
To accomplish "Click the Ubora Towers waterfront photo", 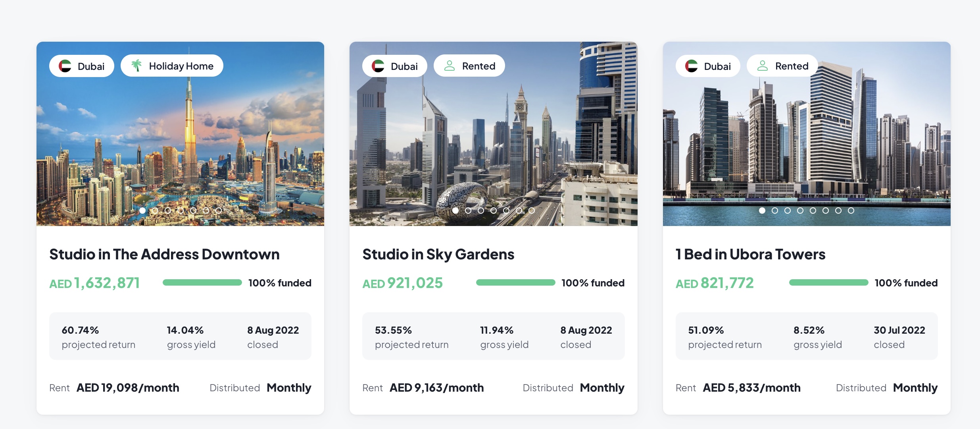I will (x=806, y=139).
